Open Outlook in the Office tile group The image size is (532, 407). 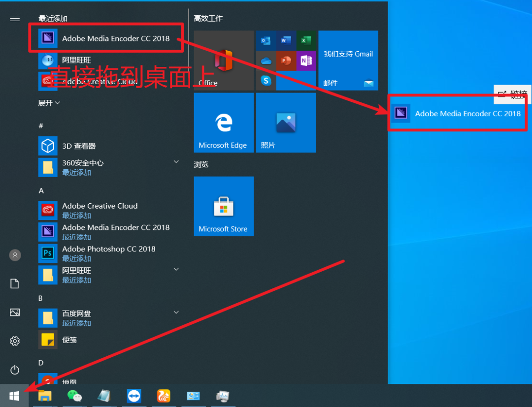click(x=266, y=41)
